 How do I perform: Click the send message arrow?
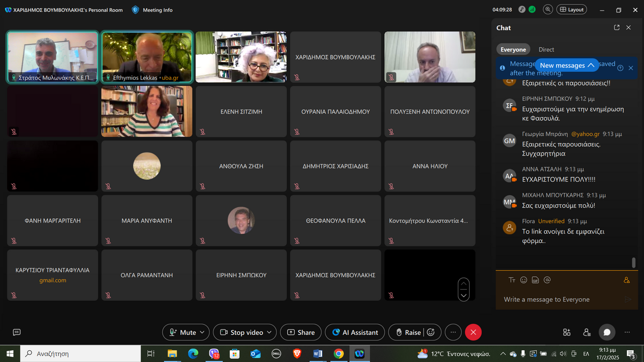[x=628, y=299]
